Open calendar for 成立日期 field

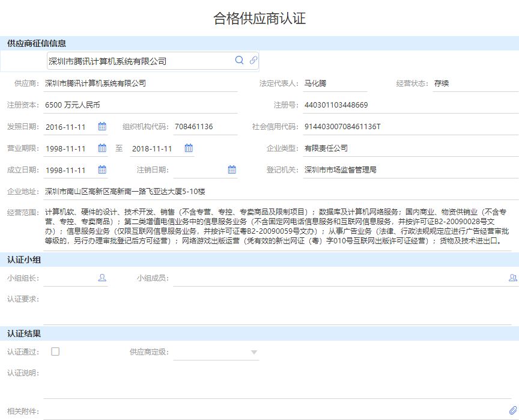point(102,170)
